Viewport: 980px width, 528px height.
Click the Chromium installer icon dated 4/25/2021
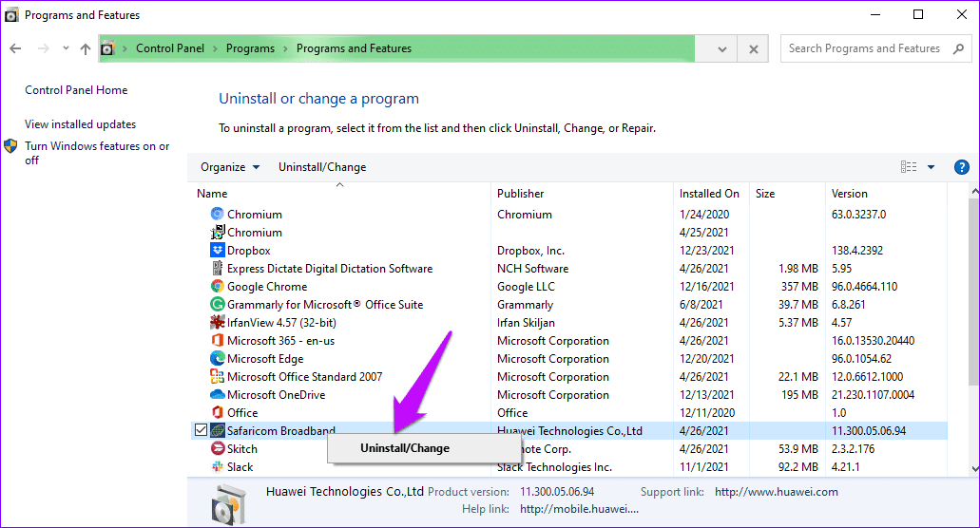click(217, 232)
